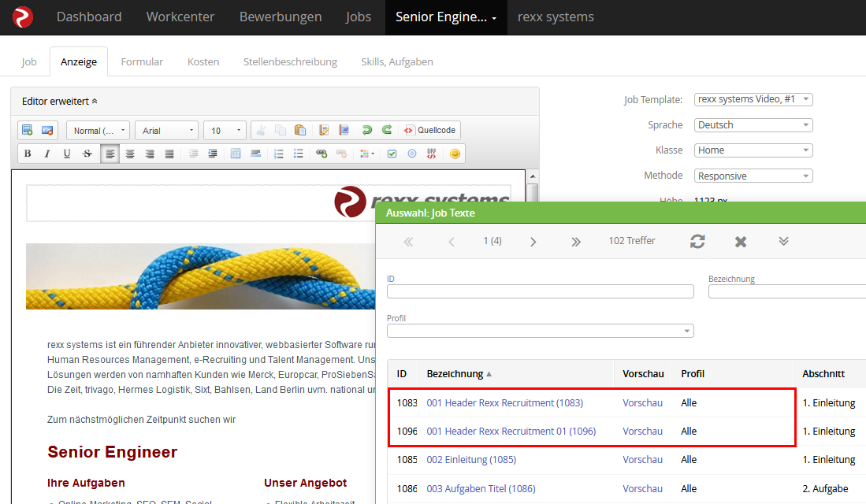Toggle Align right

[150, 154]
